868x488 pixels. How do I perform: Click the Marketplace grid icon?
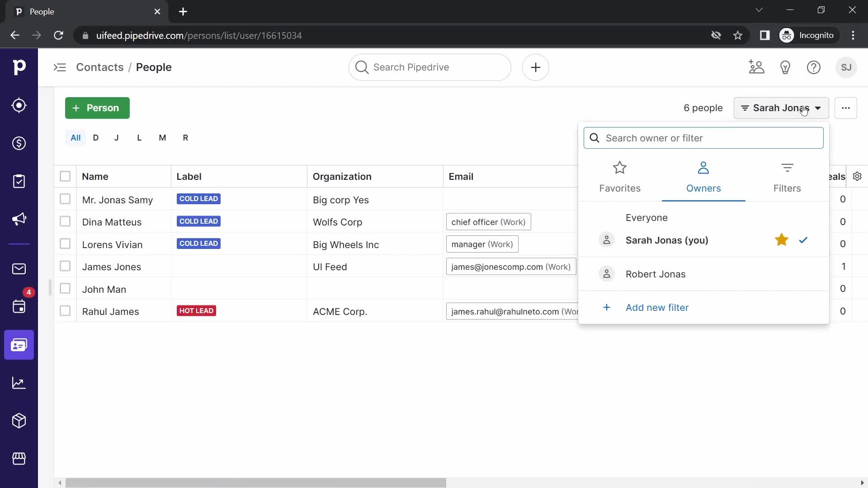coord(19,459)
